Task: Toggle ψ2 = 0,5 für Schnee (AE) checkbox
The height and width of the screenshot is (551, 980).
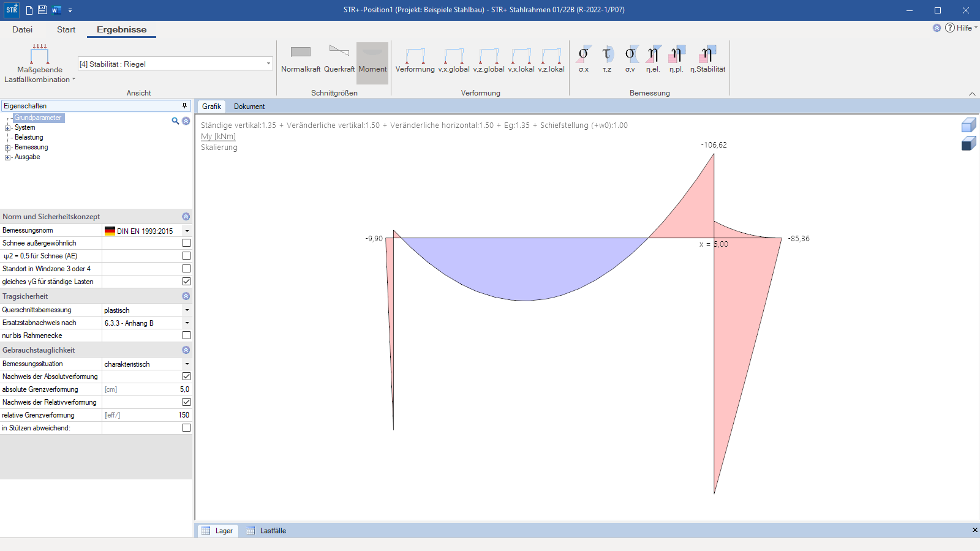Action: click(x=186, y=256)
